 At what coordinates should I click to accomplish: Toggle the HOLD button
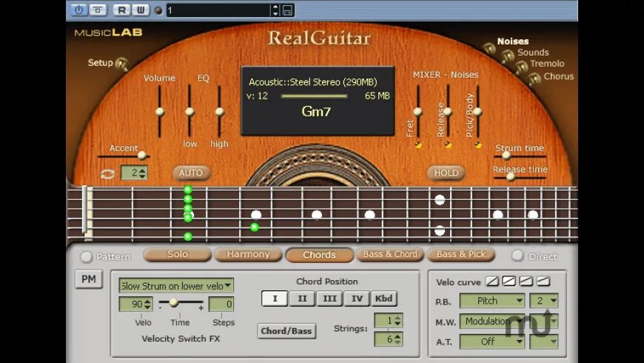(446, 173)
